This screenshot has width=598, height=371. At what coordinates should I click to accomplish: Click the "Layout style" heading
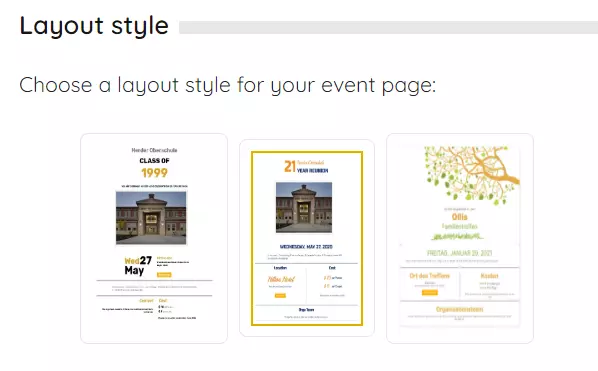pyautogui.click(x=94, y=26)
